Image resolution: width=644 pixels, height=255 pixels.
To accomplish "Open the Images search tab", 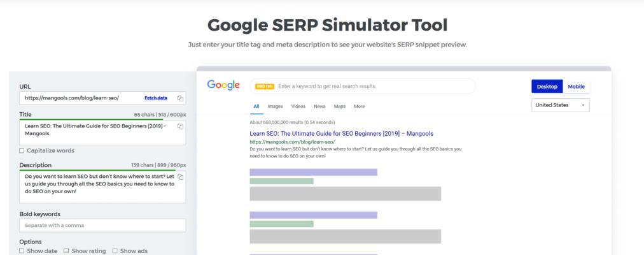I will (275, 106).
